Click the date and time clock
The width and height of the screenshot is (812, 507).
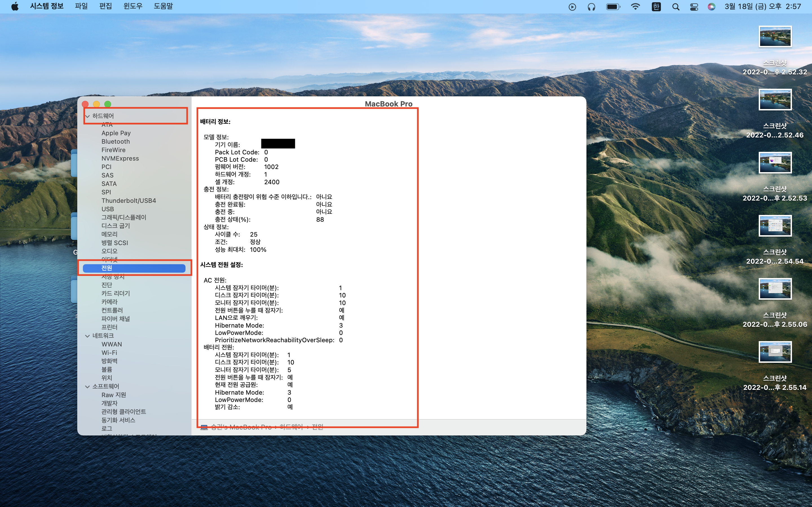point(762,6)
